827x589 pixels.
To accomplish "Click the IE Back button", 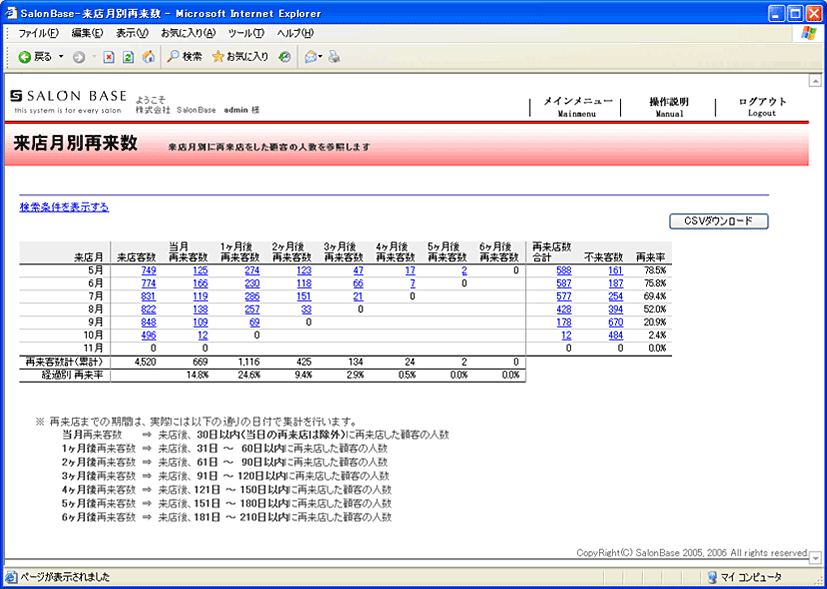I will click(35, 57).
